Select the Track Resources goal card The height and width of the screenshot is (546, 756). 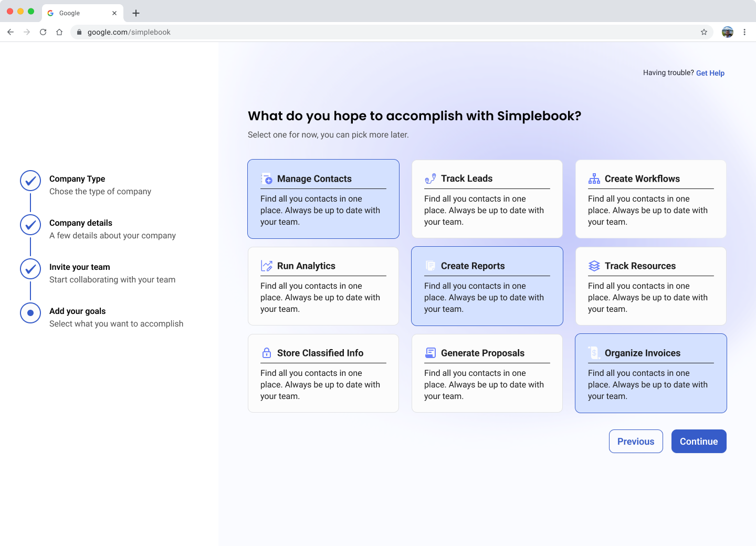pos(651,286)
